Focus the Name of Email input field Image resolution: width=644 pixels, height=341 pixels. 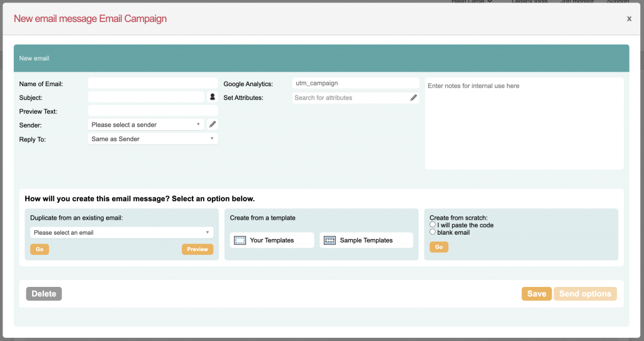tap(153, 84)
